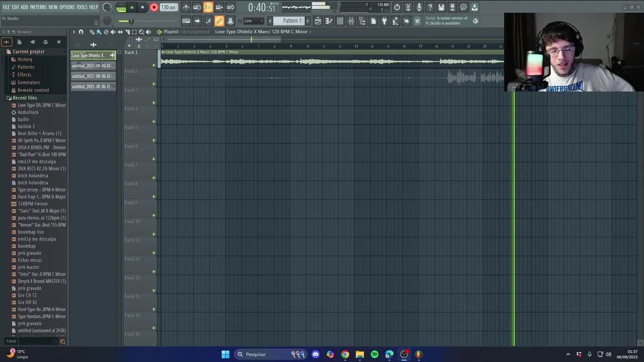Open the playlist options menu arrow
The width and height of the screenshot is (644, 362).
74,32
